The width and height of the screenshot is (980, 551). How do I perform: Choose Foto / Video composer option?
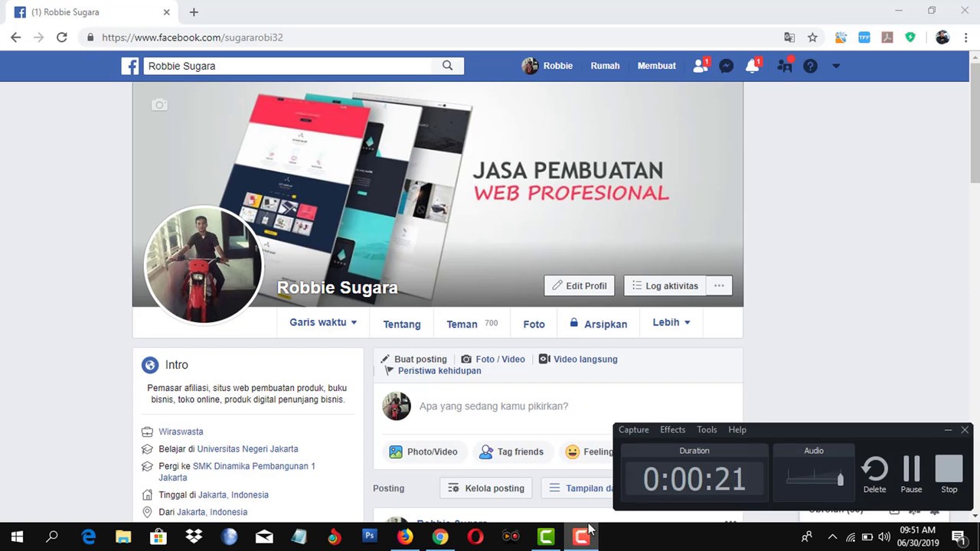tap(493, 359)
